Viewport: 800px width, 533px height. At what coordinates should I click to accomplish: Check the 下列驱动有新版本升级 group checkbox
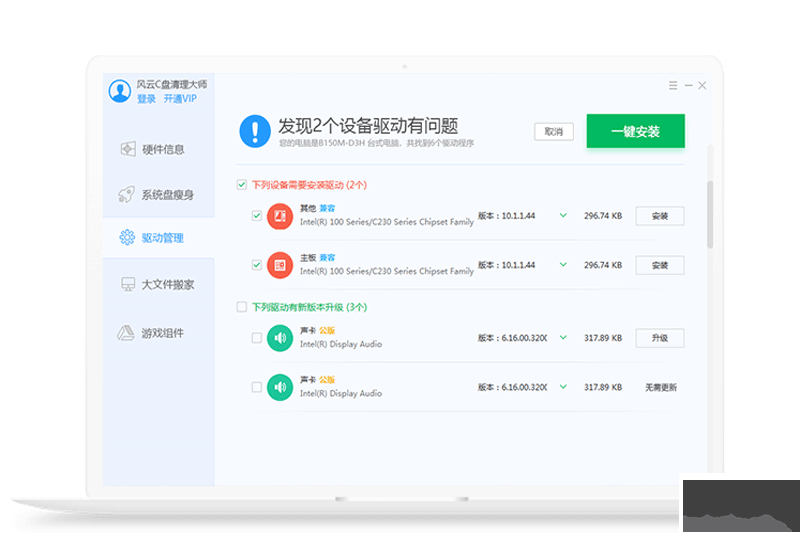[242, 307]
